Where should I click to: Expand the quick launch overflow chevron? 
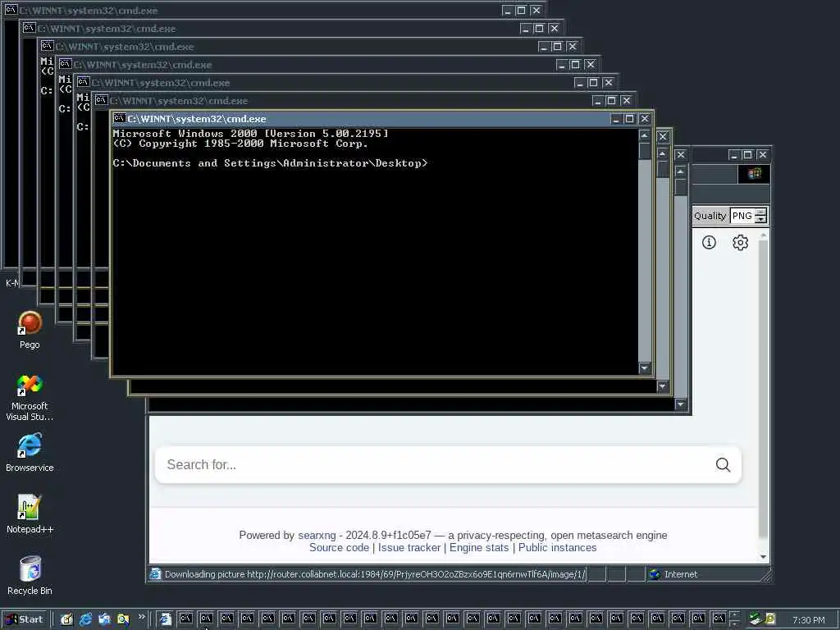[x=141, y=617]
